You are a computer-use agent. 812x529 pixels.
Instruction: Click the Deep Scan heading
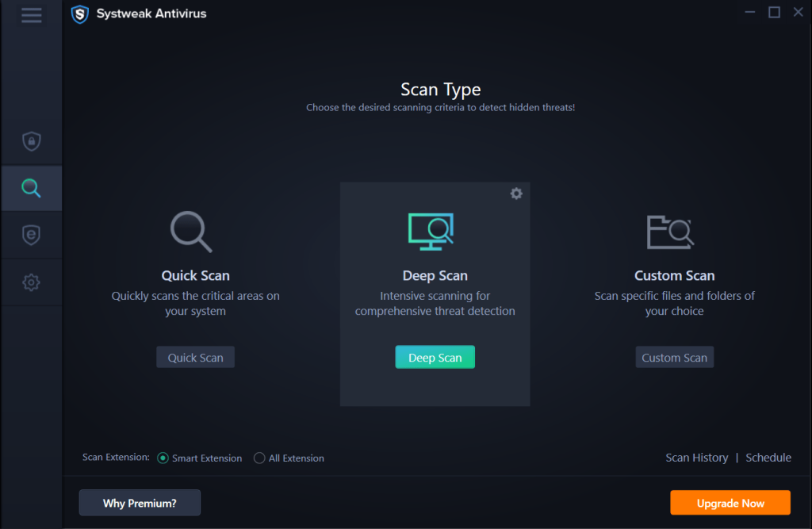(x=435, y=276)
